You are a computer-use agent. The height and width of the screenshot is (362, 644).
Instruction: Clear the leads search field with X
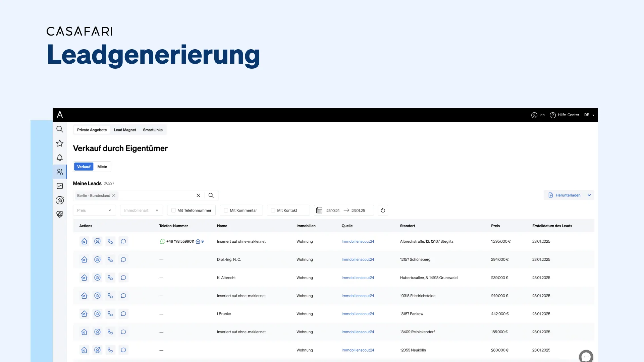(198, 195)
